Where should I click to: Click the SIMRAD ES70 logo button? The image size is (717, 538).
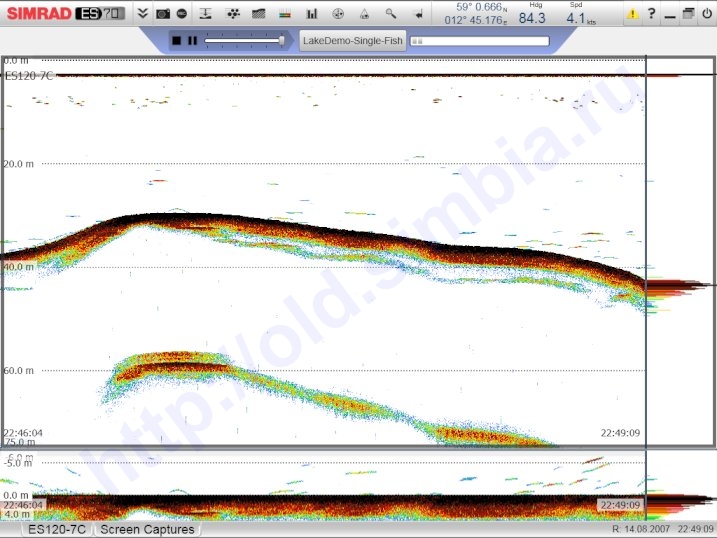[65, 14]
